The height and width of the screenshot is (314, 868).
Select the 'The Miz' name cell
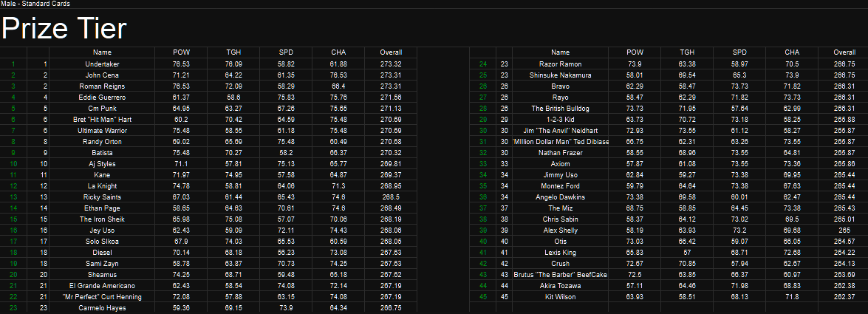click(560, 208)
